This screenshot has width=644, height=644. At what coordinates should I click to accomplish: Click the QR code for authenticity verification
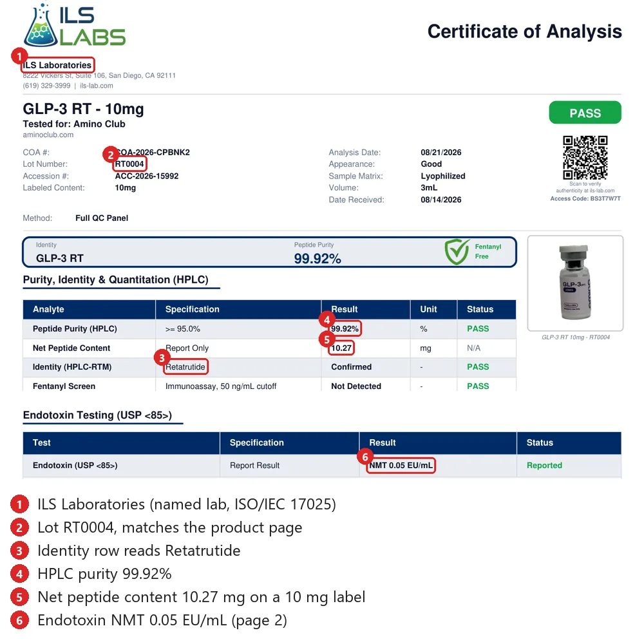[x=585, y=158]
